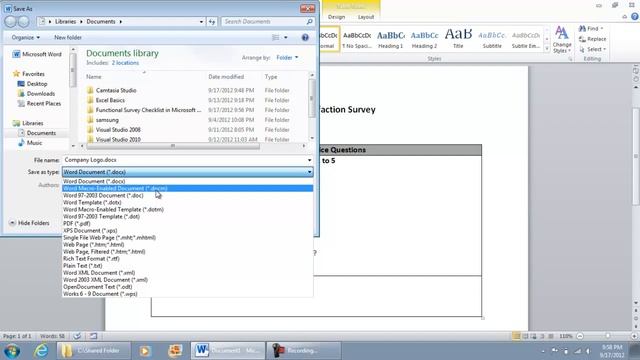Select Desktop under Favorites
The width and height of the screenshot is (640, 360).
click(x=33, y=84)
